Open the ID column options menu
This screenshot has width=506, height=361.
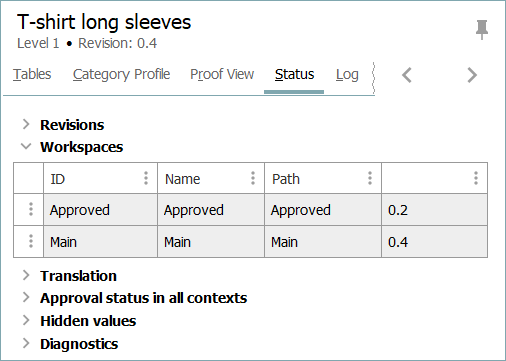[146, 178]
